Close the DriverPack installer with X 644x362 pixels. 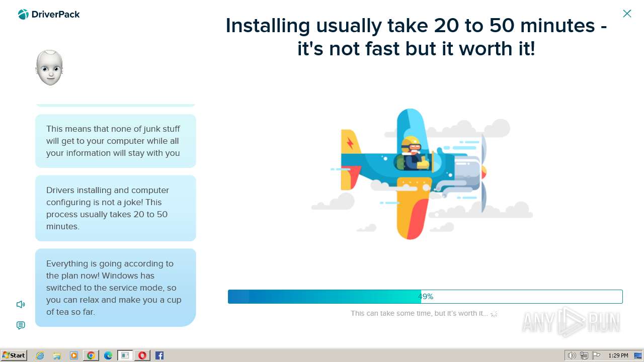point(627,14)
